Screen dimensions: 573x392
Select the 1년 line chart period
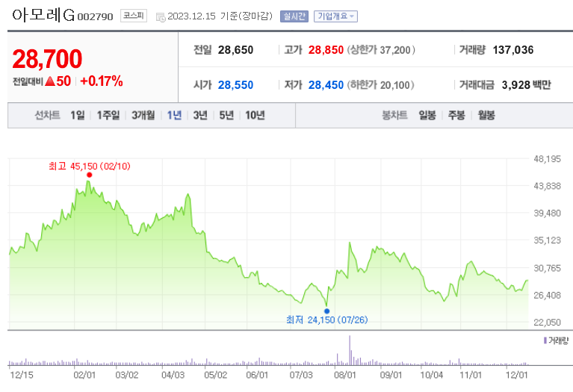(x=174, y=116)
